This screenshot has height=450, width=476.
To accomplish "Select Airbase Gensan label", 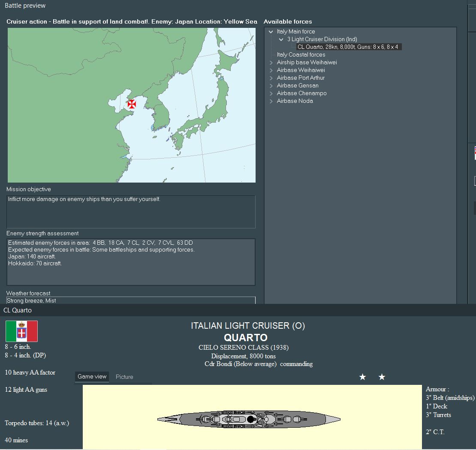I will coord(298,86).
